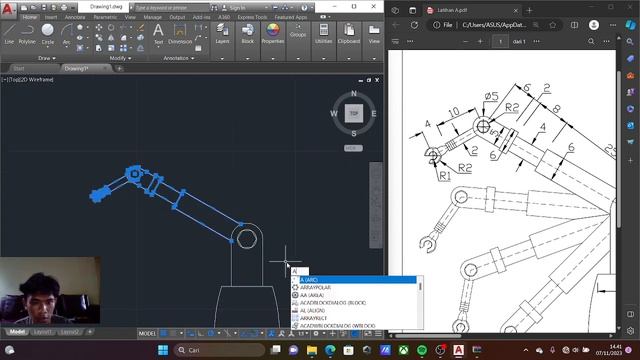Screen dimensions: 640x360
Task: Click the Array tool in Modify panel
Action: pos(123,48)
